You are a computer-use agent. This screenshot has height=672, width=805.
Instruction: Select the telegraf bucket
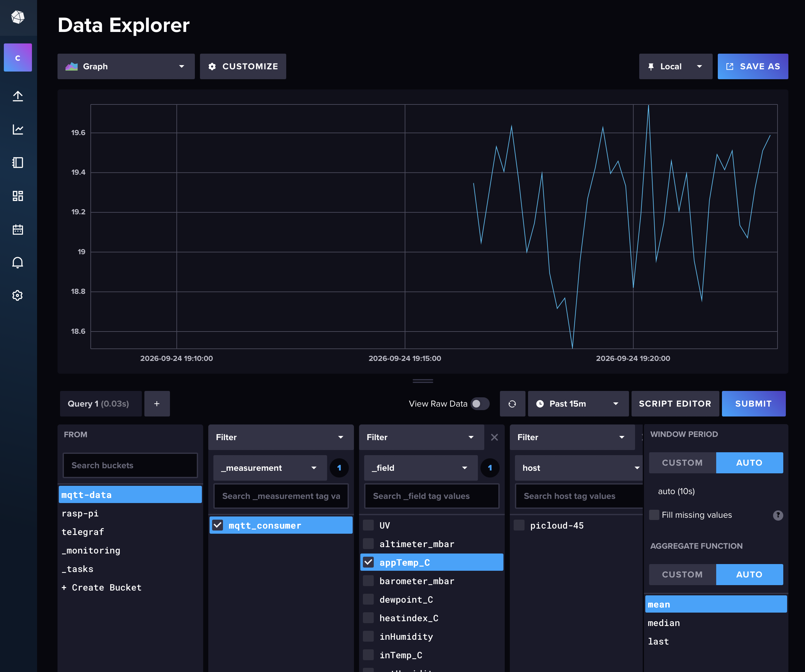[x=130, y=532]
